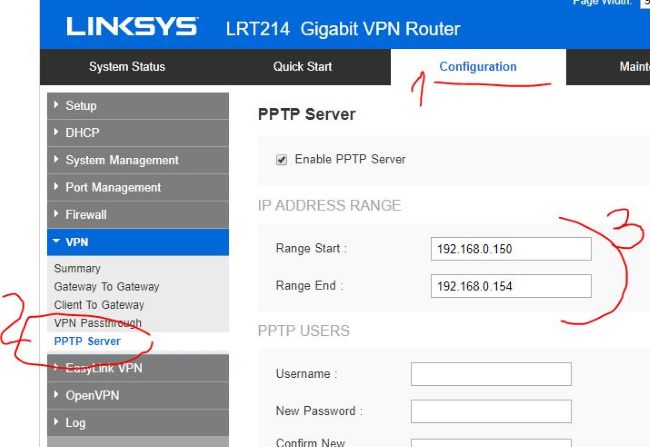Expand the OpenVPN section

coord(95,395)
